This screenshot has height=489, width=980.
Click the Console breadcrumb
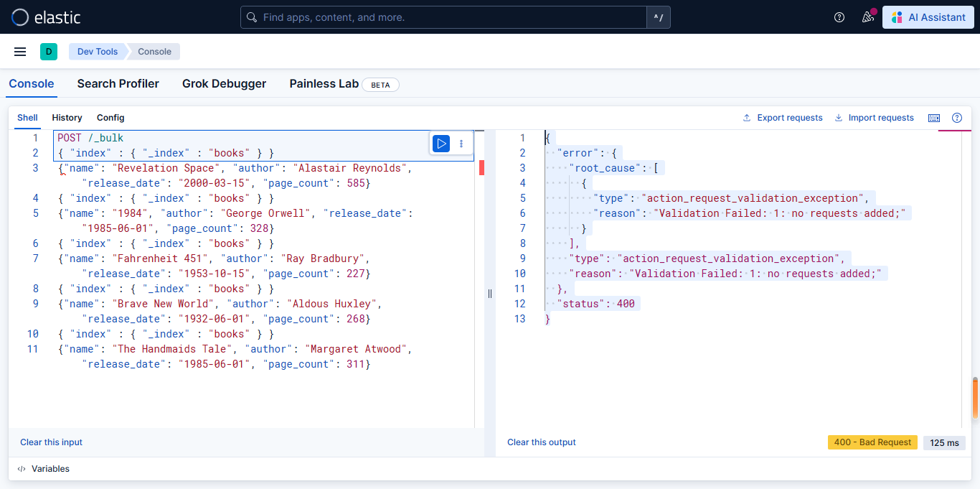click(154, 52)
